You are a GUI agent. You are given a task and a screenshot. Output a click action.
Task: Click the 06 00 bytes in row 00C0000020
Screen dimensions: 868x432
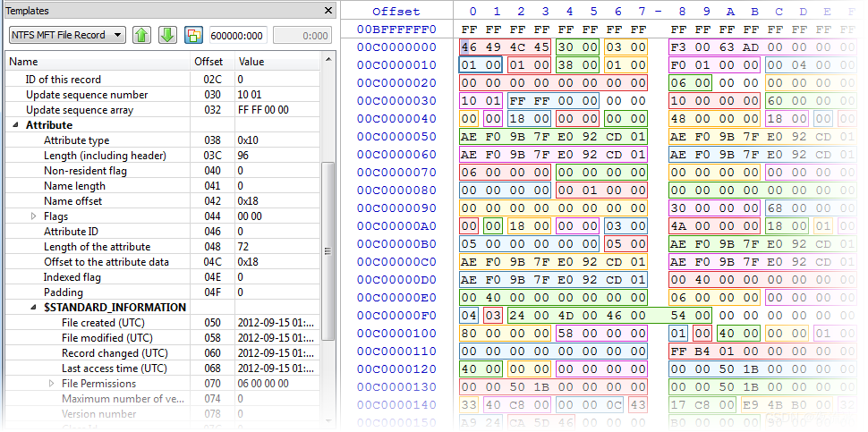pyautogui.click(x=690, y=83)
